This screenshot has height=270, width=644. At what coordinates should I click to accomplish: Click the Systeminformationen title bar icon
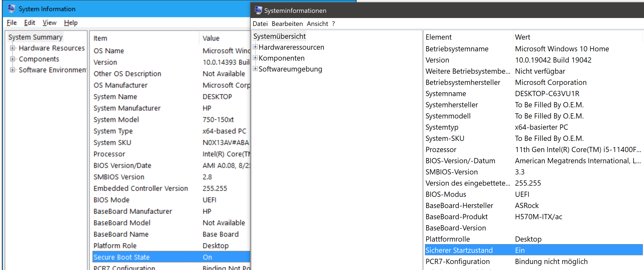tap(258, 10)
